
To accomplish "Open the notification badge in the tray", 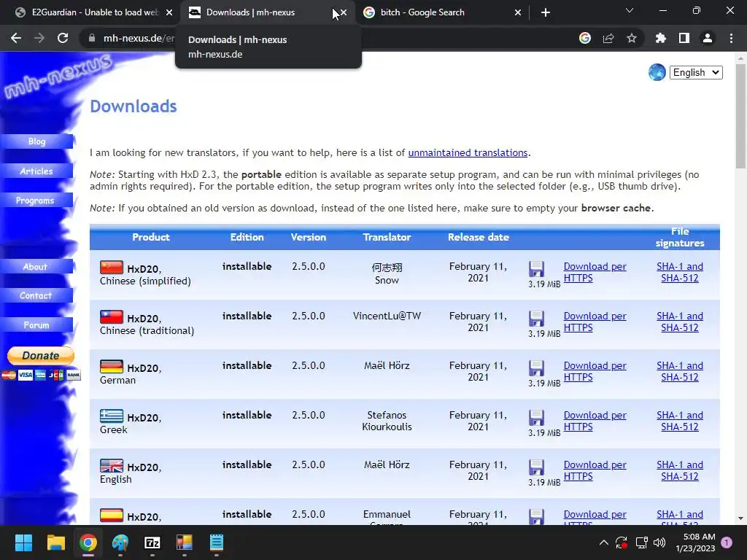I will [727, 542].
